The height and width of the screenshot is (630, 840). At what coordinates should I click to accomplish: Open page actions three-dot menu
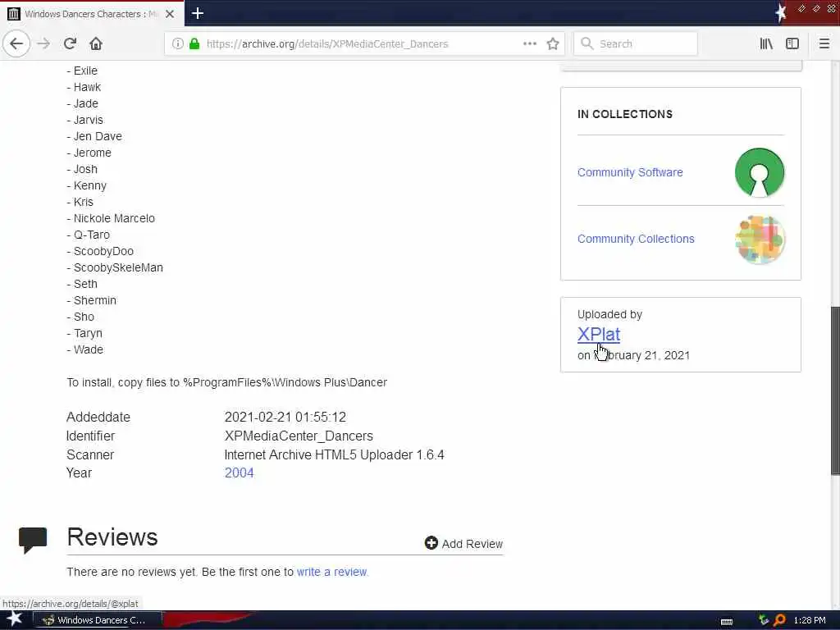click(x=529, y=43)
